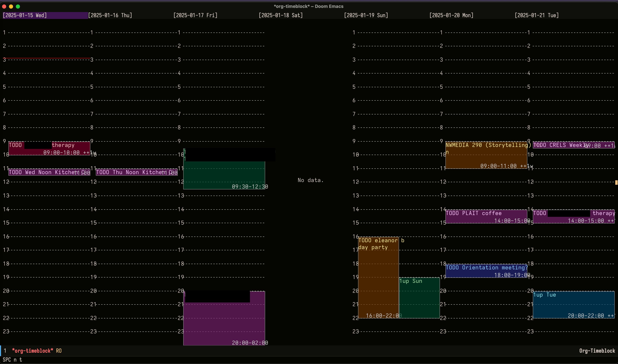Image resolution: width=618 pixels, height=364 pixels.
Task: Select the TODO CRELS Weekly block
Action: point(574,145)
